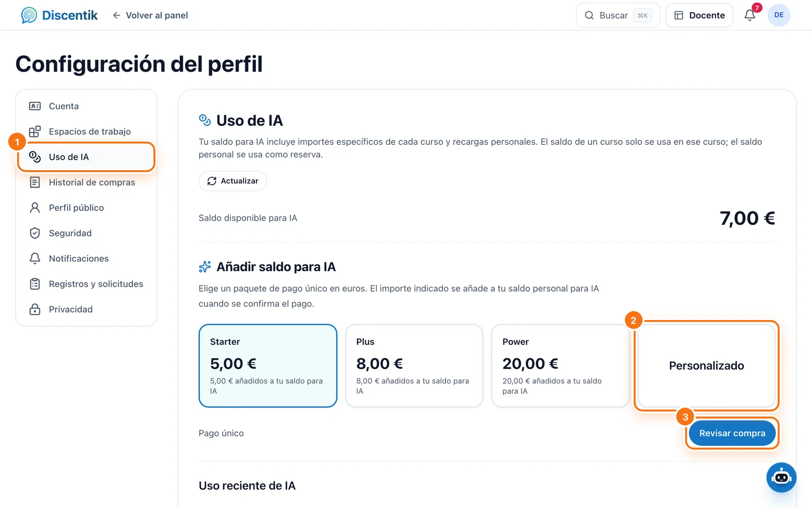Click Revisar compra button
The height and width of the screenshot is (508, 812).
click(x=732, y=433)
